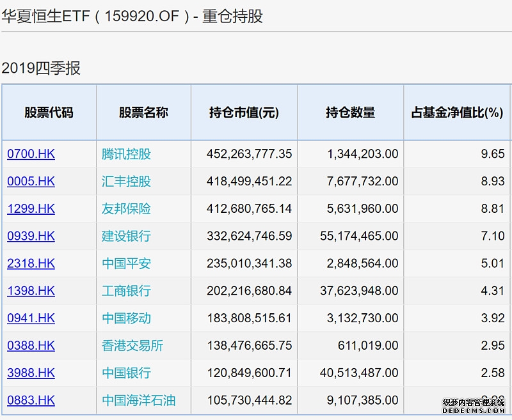Click holding quantity 3,132,730.00
This screenshot has width=512, height=420.
[362, 318]
